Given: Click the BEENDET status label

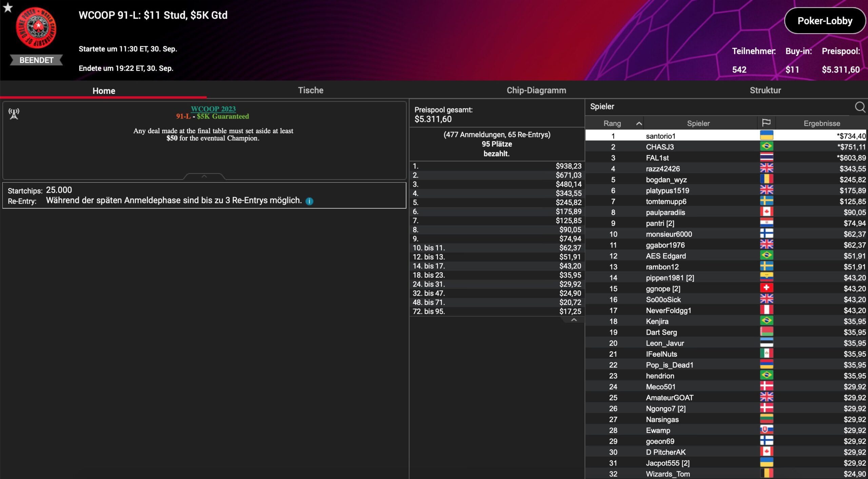Looking at the screenshot, I should click(36, 60).
